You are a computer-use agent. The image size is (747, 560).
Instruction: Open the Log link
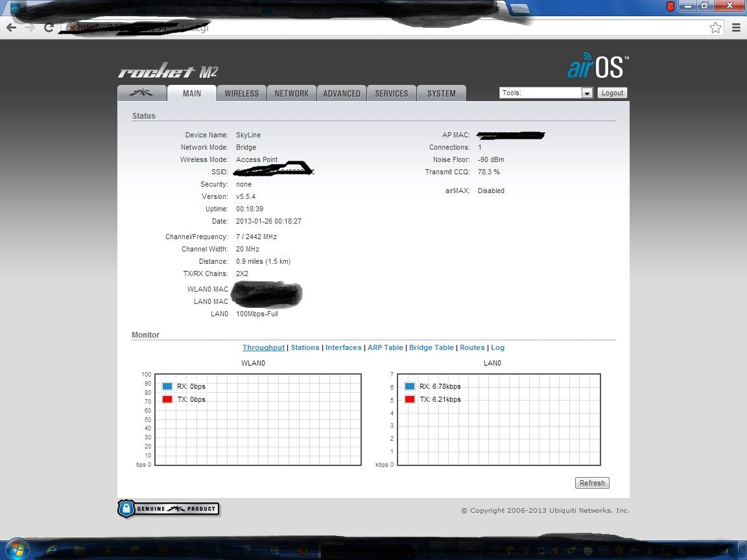click(497, 347)
